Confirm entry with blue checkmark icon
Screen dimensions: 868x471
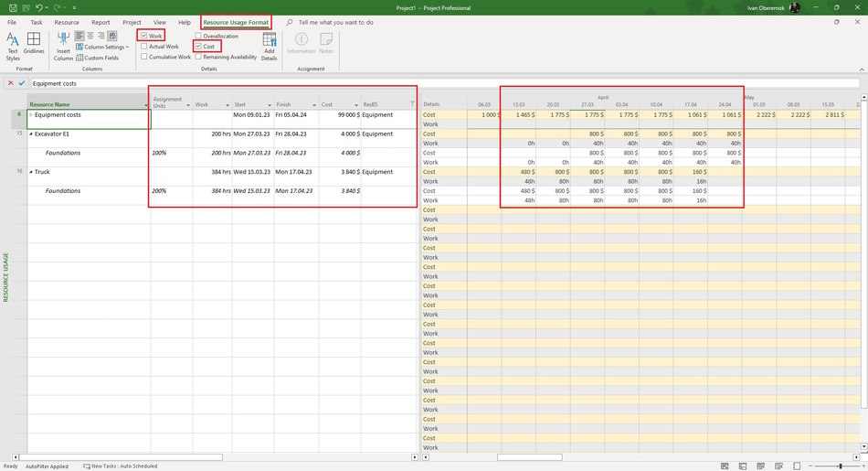(22, 83)
